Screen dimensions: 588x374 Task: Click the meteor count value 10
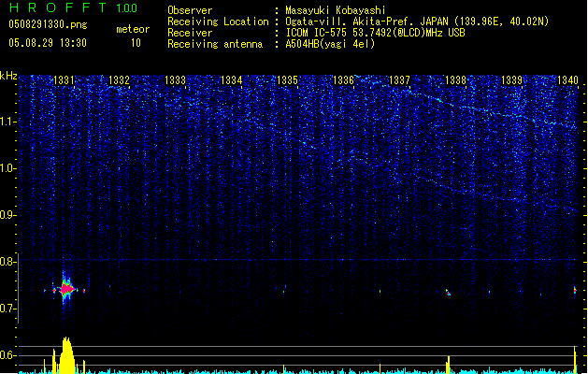pyautogui.click(x=136, y=43)
